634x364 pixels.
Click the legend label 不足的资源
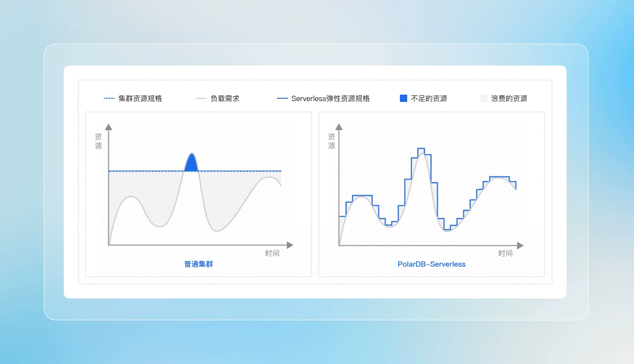429,98
